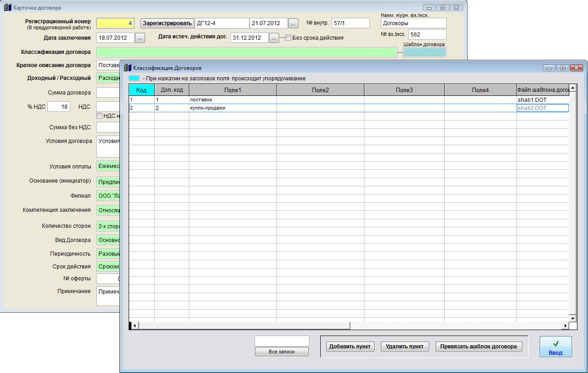Click the Классификация Договоров window title icon
This screenshot has width=588, height=373.
[x=127, y=68]
